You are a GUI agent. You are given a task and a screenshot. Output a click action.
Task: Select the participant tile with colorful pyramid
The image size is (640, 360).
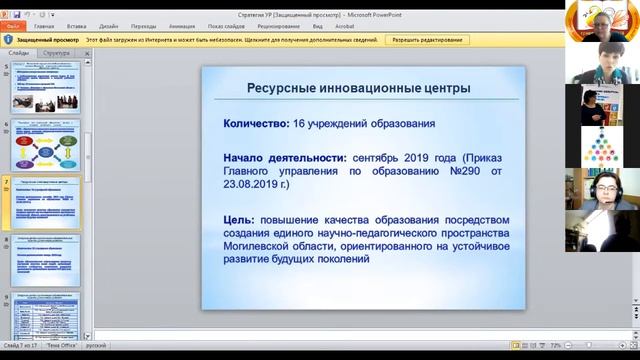[602, 147]
